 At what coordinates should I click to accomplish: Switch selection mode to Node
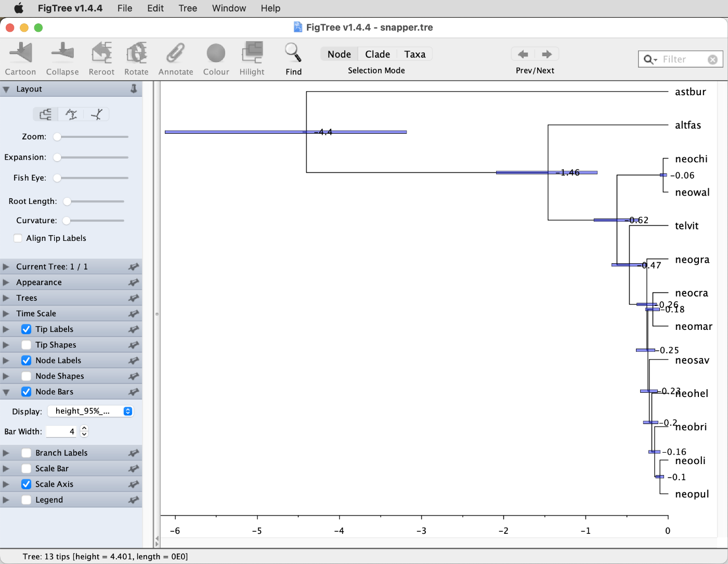(x=339, y=54)
